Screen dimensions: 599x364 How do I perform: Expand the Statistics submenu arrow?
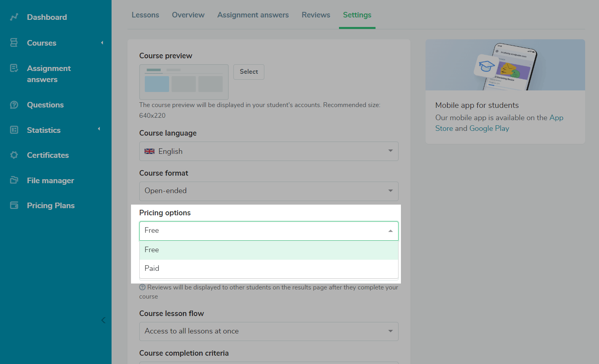click(x=99, y=129)
